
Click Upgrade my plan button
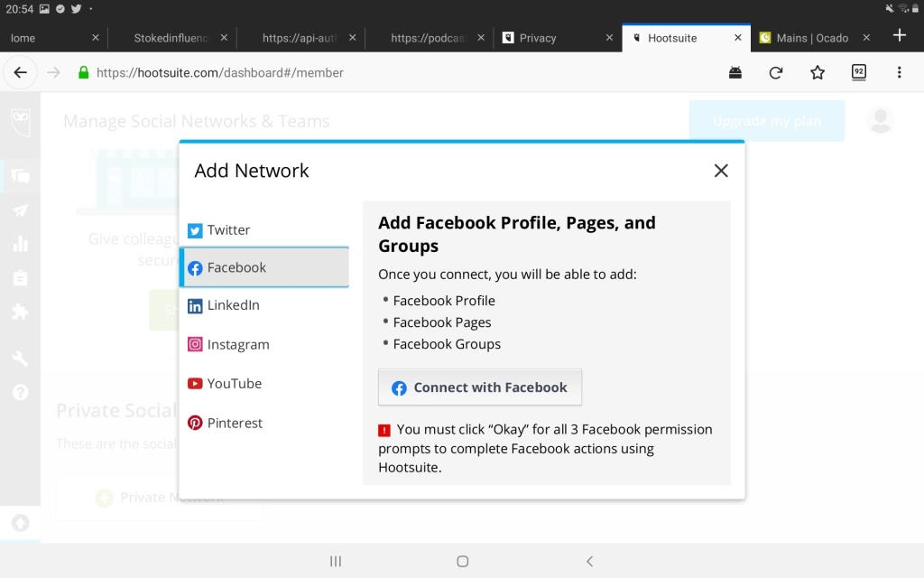767,121
